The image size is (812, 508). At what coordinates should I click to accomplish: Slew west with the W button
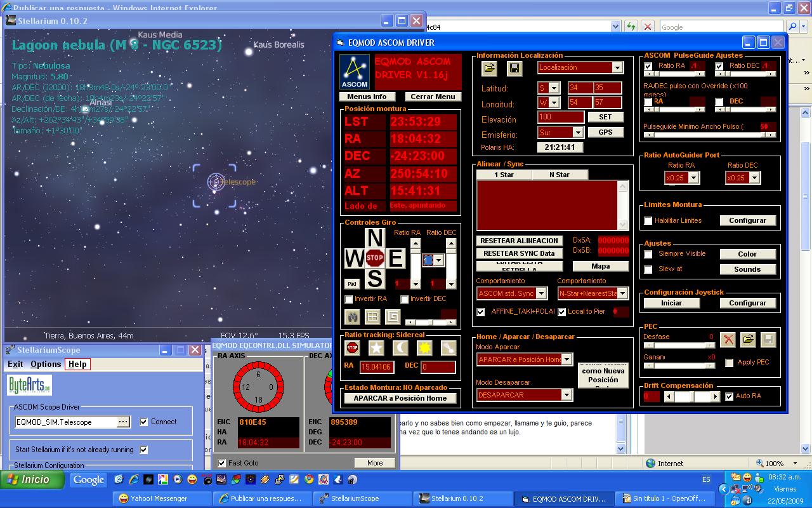354,258
